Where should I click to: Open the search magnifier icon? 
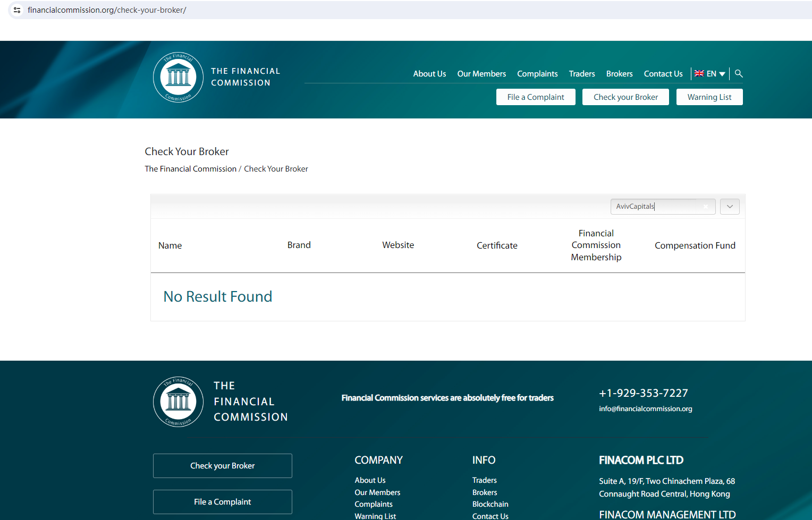pos(739,74)
